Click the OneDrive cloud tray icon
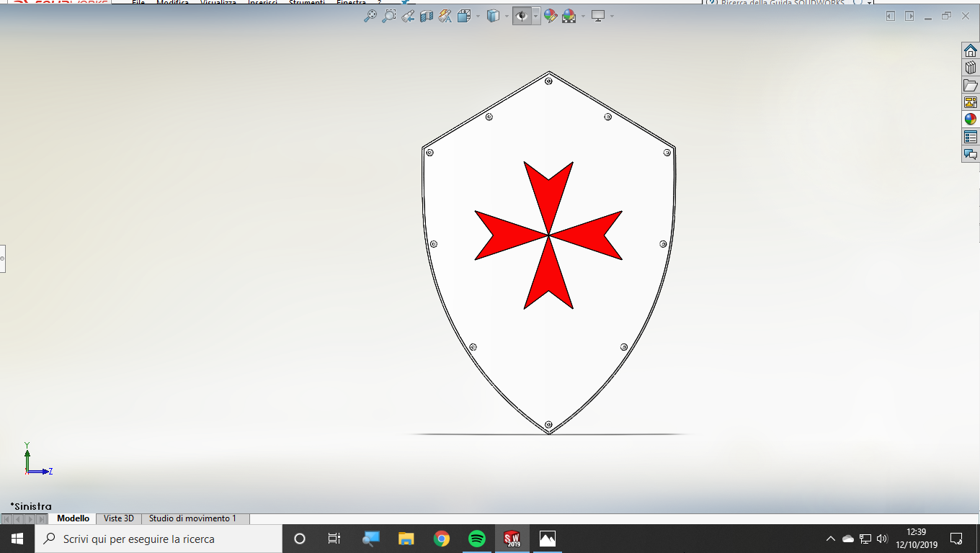The image size is (980, 553). pos(848,539)
